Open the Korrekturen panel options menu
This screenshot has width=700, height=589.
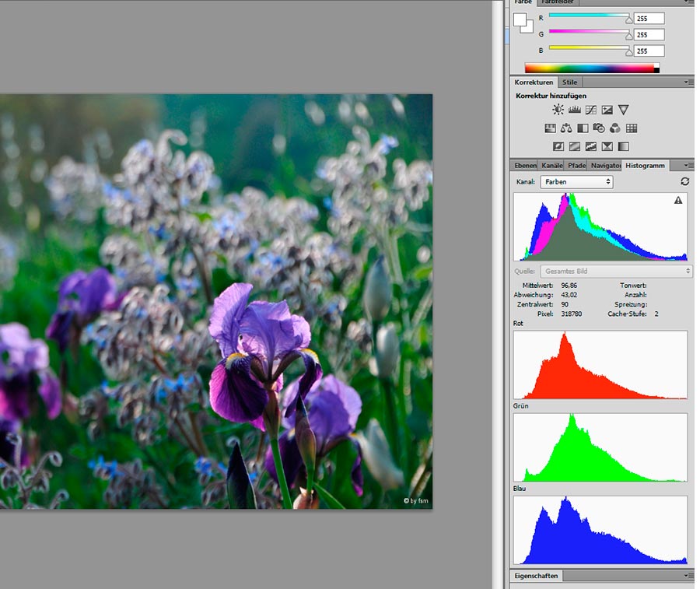688,82
